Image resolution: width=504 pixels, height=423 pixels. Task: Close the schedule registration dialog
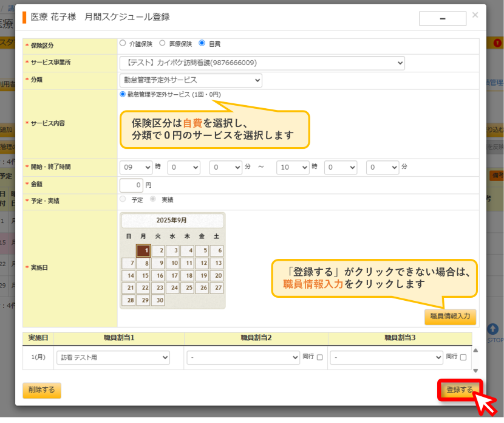coord(475,15)
